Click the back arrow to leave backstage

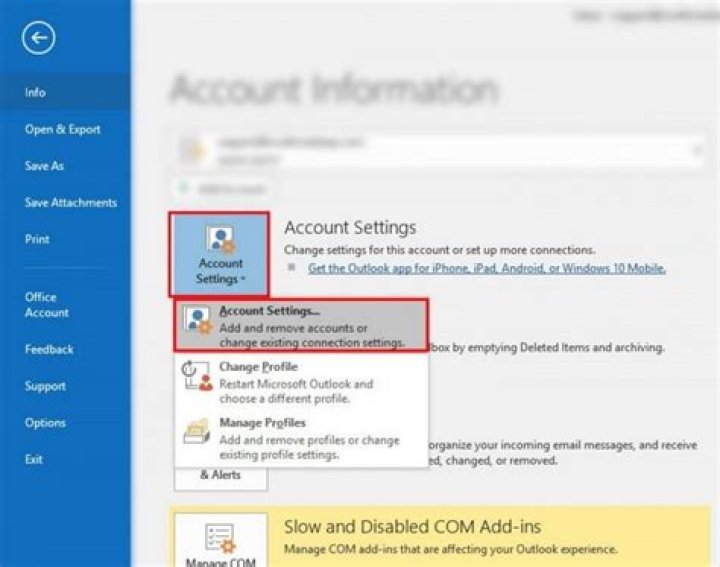coord(38,38)
